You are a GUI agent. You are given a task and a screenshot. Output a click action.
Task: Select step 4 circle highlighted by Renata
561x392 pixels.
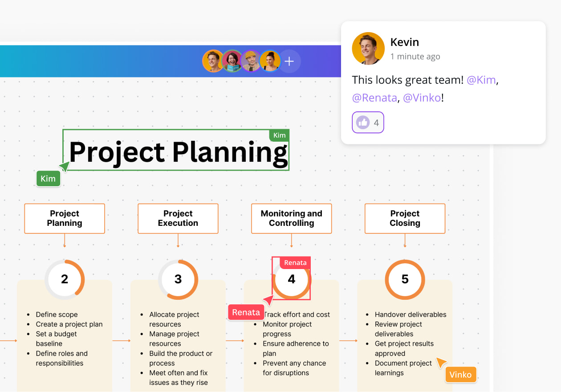click(x=292, y=279)
